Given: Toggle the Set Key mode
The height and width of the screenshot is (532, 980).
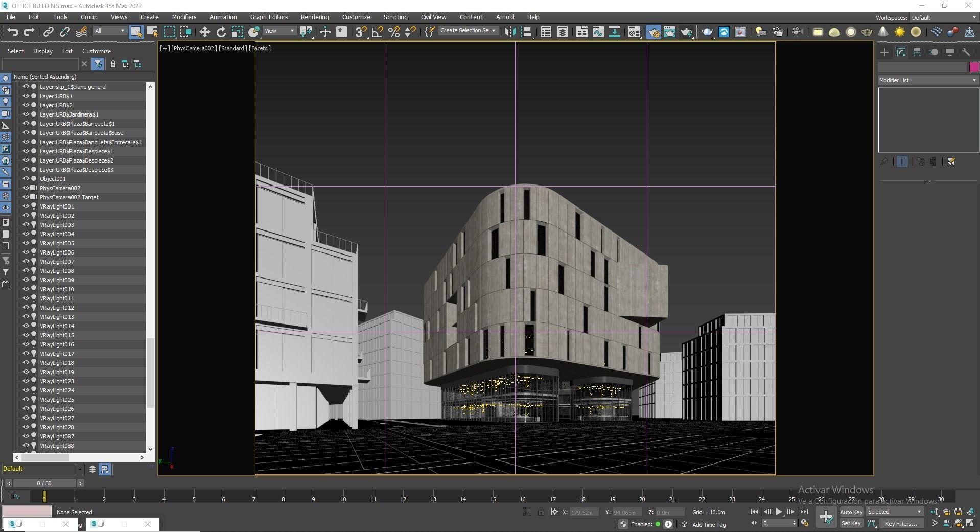Looking at the screenshot, I should tap(851, 523).
